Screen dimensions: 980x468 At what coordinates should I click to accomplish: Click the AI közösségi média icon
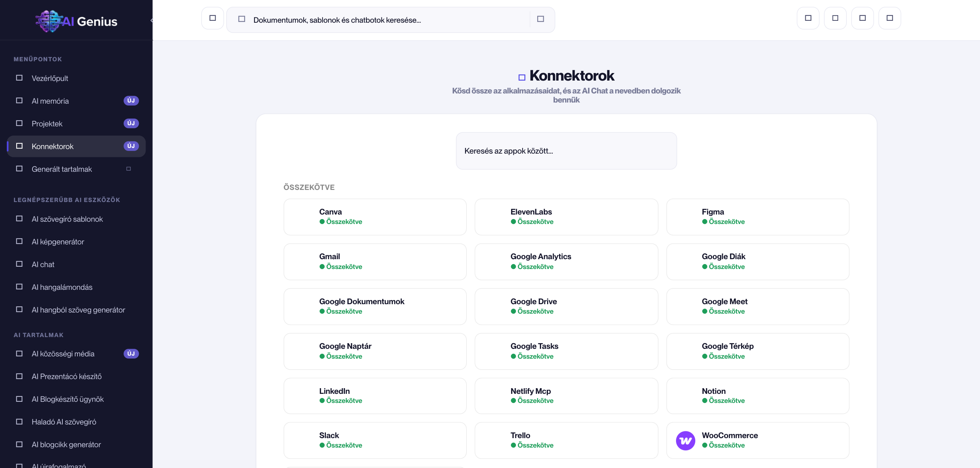click(19, 353)
